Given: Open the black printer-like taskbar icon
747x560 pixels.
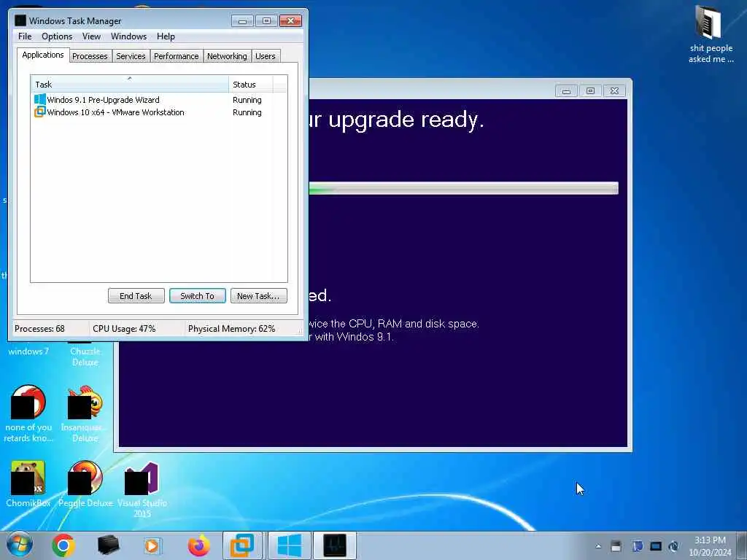Looking at the screenshot, I should click(x=108, y=545).
